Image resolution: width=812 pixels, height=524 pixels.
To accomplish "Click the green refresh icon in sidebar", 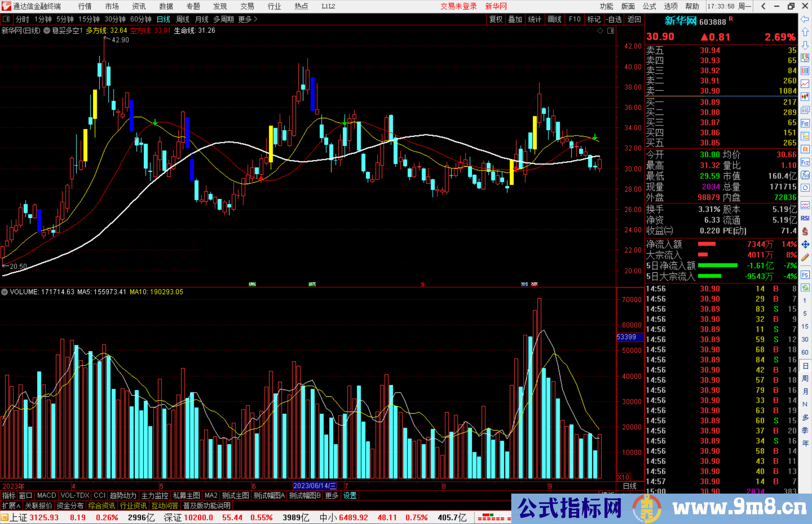I will coord(805,288).
